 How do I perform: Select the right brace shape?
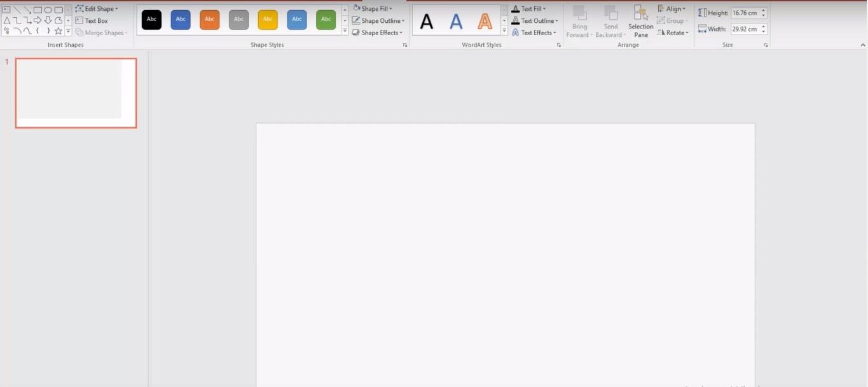coord(48,31)
